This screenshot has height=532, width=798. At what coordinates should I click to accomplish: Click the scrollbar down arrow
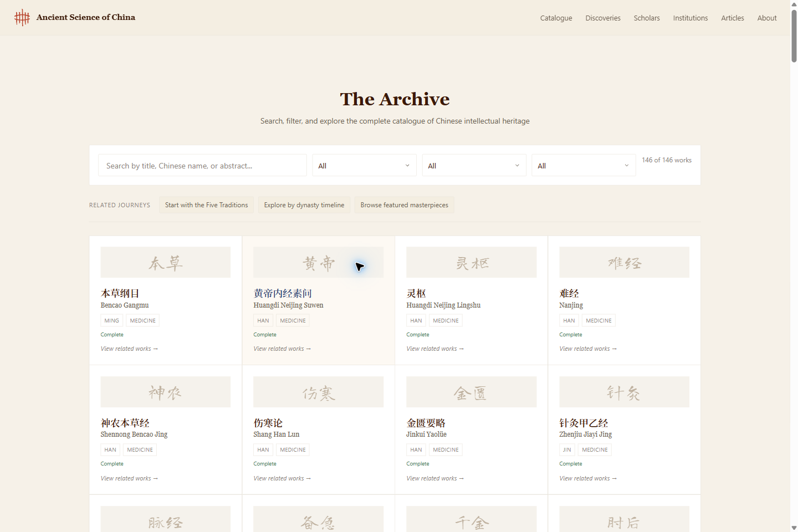(x=794, y=528)
